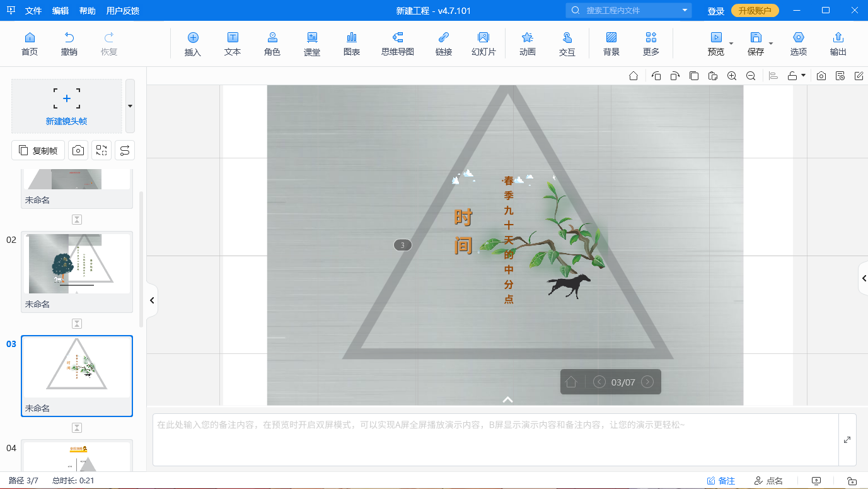
Task: Open dropdown beside 新建镜头帧
Action: click(x=130, y=106)
